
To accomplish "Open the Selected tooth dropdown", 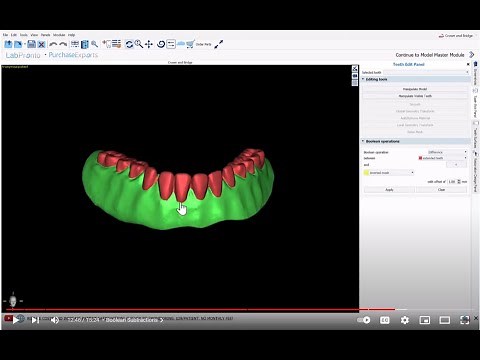I will [x=426, y=72].
